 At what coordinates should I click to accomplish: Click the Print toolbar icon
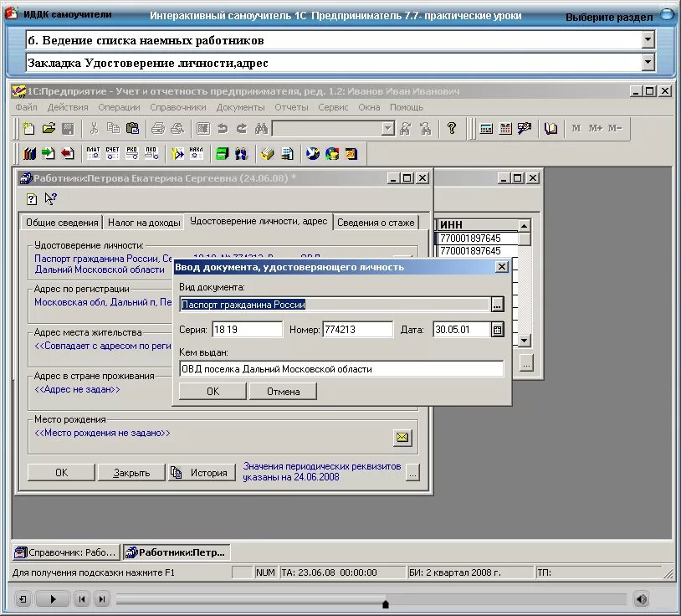coord(158,128)
